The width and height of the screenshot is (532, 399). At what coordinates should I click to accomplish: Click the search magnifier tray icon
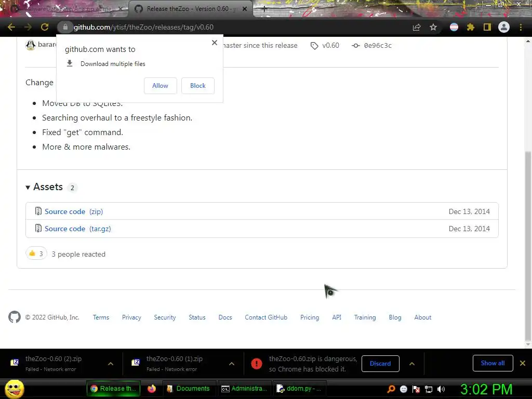click(391, 389)
